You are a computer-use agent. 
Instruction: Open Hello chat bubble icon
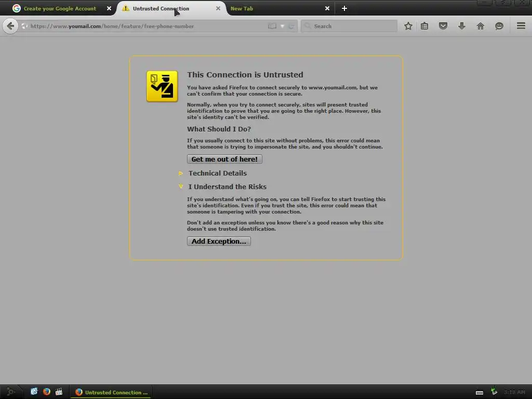pyautogui.click(x=499, y=26)
